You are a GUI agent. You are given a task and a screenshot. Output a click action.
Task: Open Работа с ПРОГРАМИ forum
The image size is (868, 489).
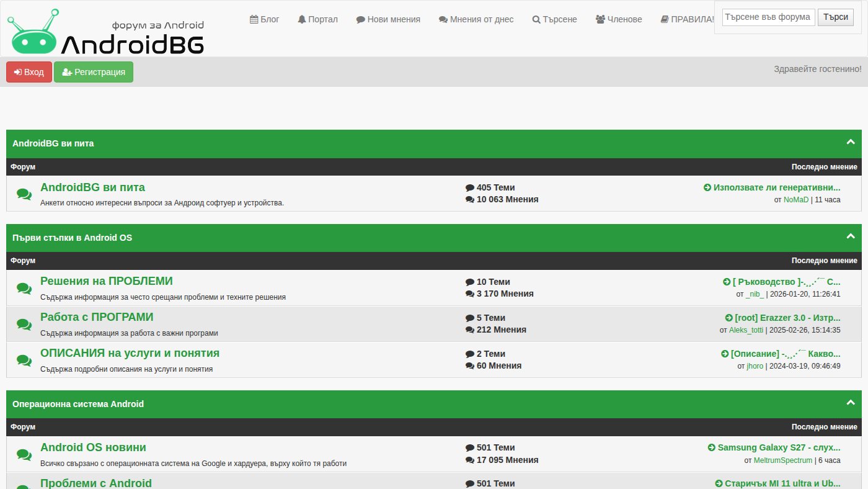97,317
